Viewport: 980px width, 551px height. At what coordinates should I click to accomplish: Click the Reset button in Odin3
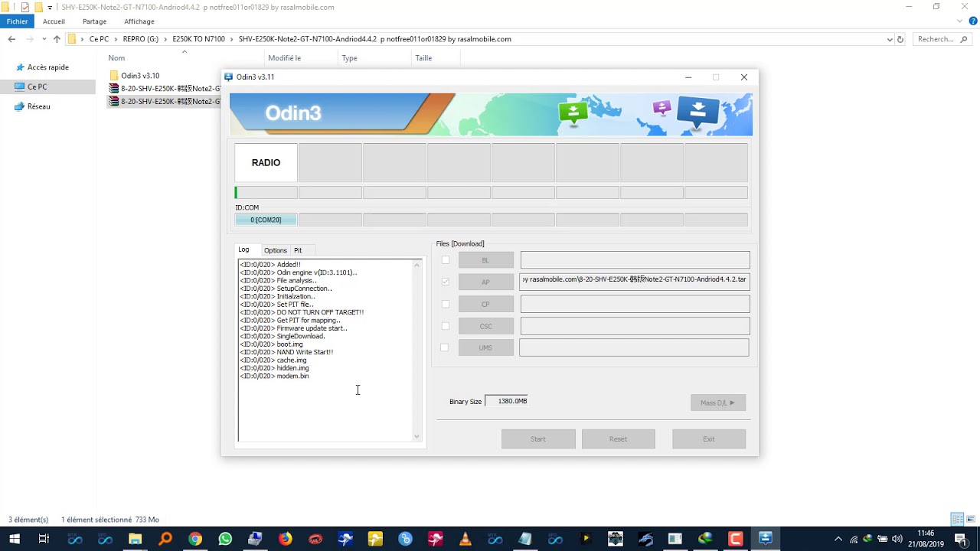[x=618, y=439]
